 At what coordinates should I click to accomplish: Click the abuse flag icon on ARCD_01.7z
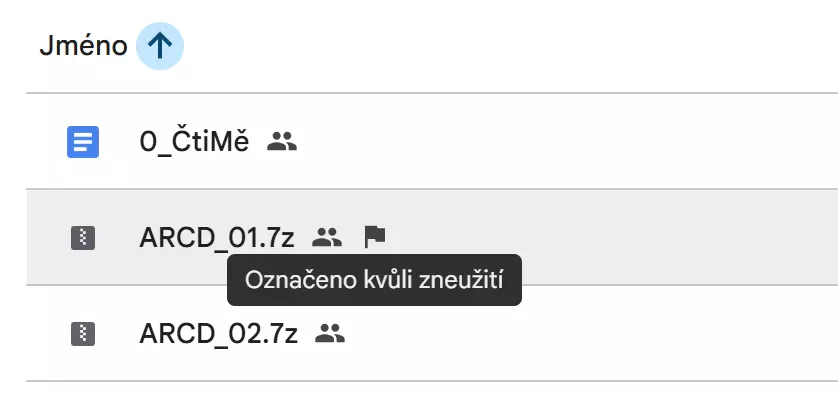(375, 237)
